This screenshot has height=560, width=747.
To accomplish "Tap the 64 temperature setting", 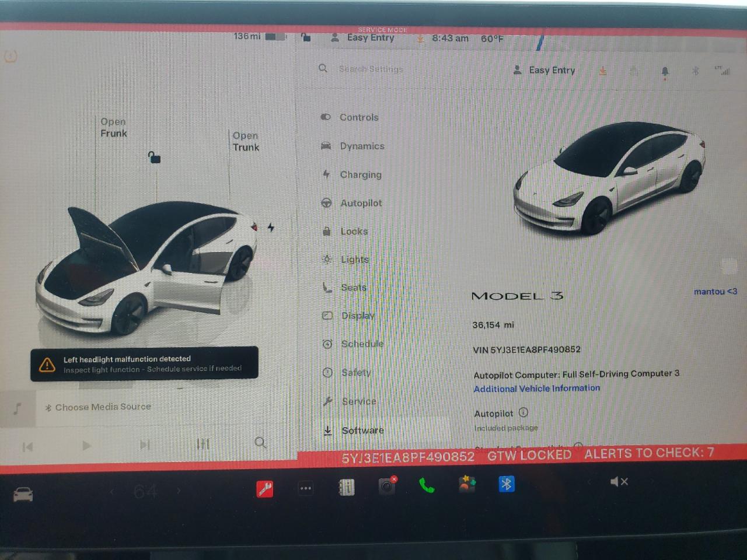I will pos(145,491).
